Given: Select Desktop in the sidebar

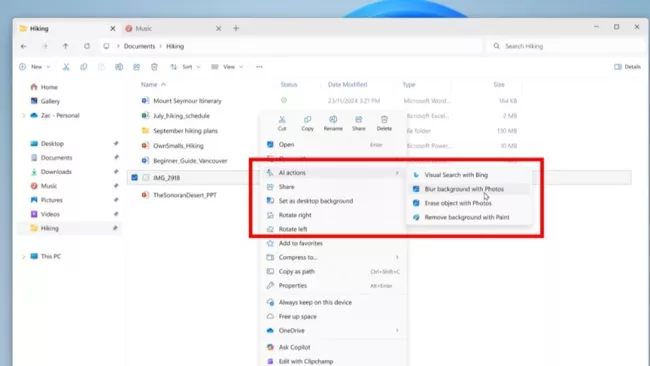Looking at the screenshot, I should 47,143.
